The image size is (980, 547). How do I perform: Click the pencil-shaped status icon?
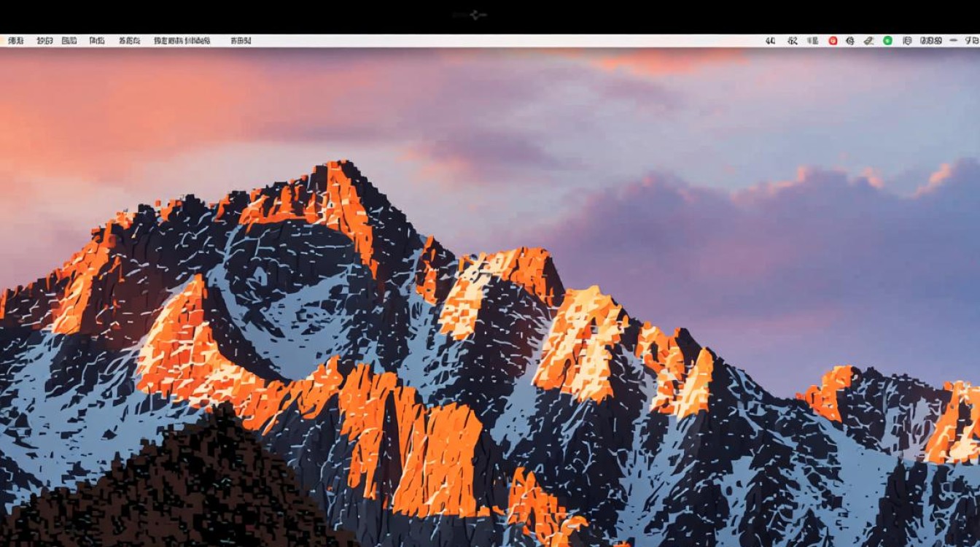[868, 41]
